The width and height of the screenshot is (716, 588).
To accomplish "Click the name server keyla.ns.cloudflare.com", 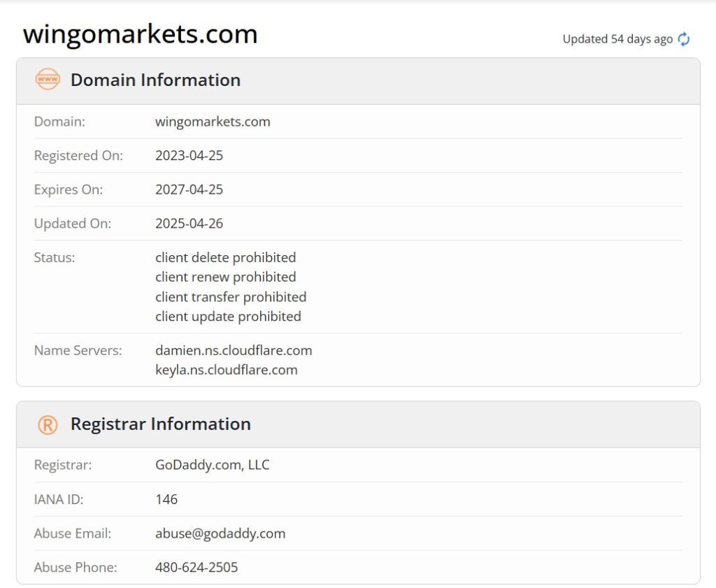I will 227,370.
